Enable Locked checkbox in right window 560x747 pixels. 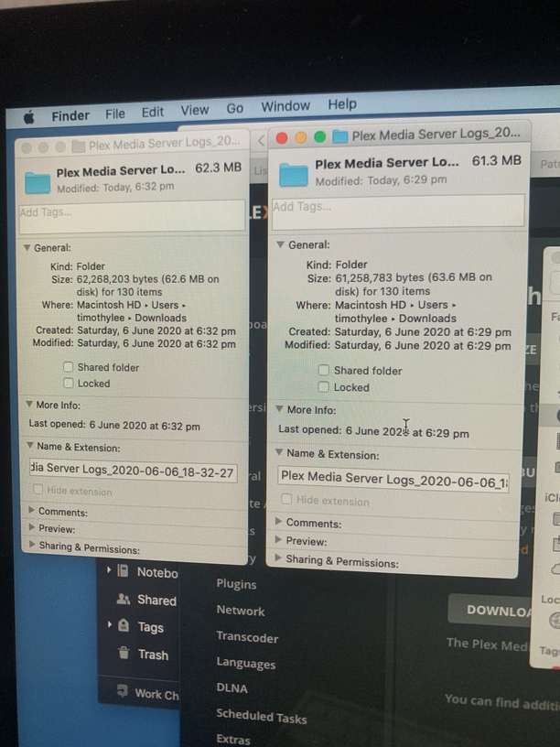point(324,387)
